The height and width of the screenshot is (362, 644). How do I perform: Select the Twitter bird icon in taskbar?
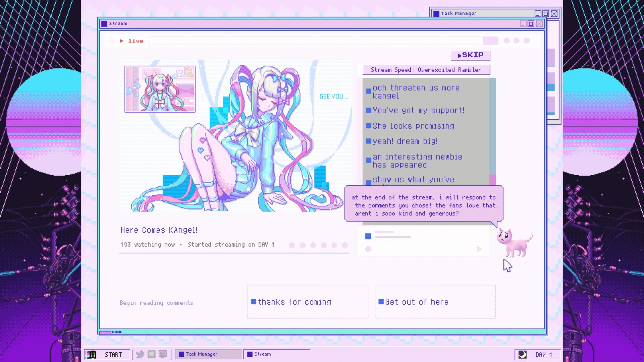point(140,354)
